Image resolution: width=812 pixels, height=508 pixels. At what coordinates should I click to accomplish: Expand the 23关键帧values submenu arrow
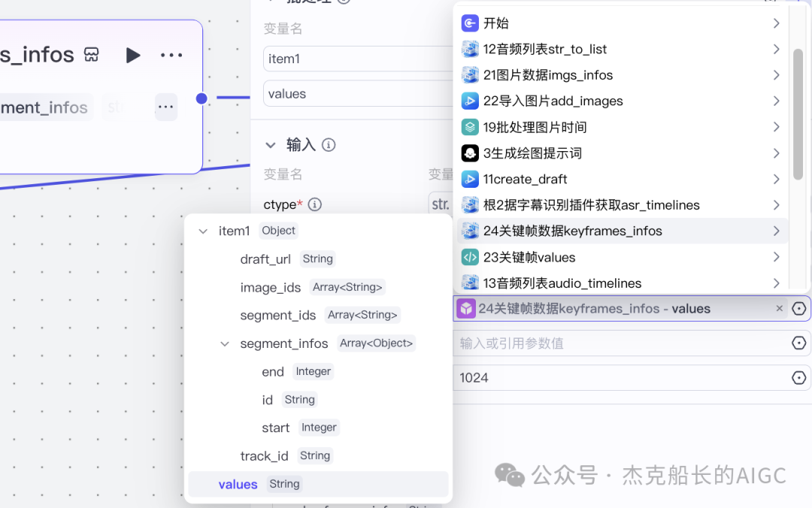pyautogui.click(x=776, y=257)
